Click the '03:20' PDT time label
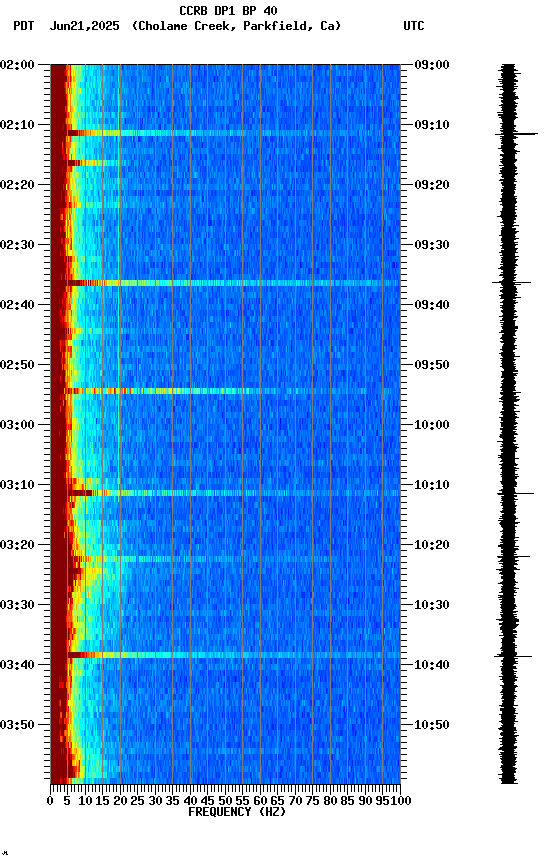The image size is (552, 864). tap(17, 545)
